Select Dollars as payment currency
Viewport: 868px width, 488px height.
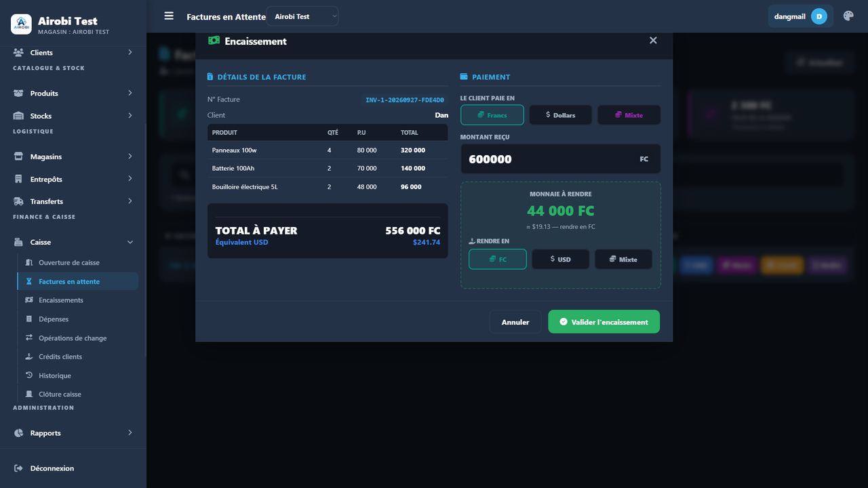(560, 115)
